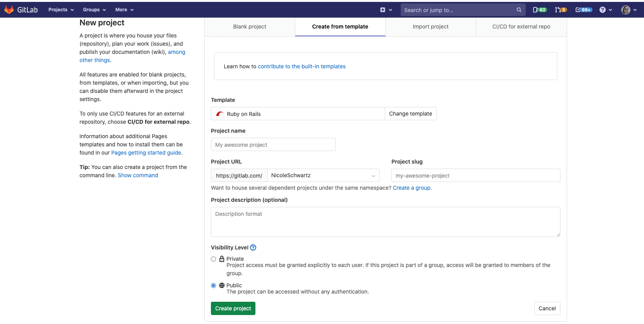Click Visibility Level help question icon

click(x=253, y=247)
